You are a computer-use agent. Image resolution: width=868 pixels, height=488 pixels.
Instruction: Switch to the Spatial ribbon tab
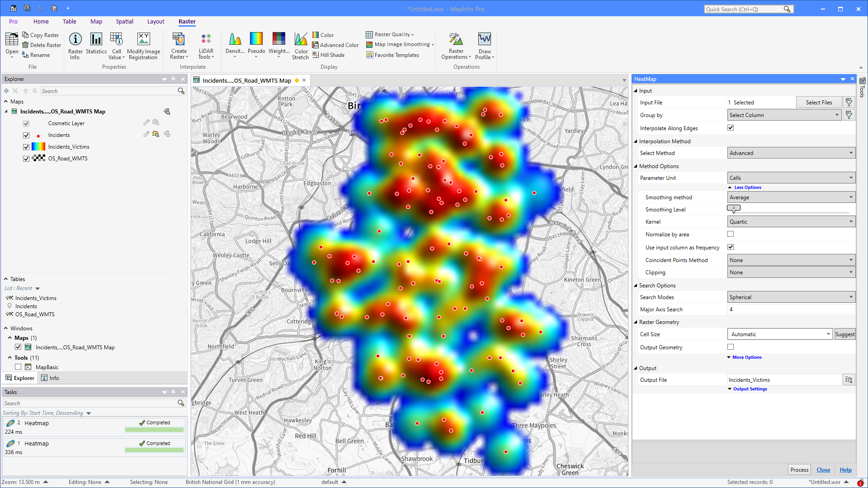[x=124, y=21]
